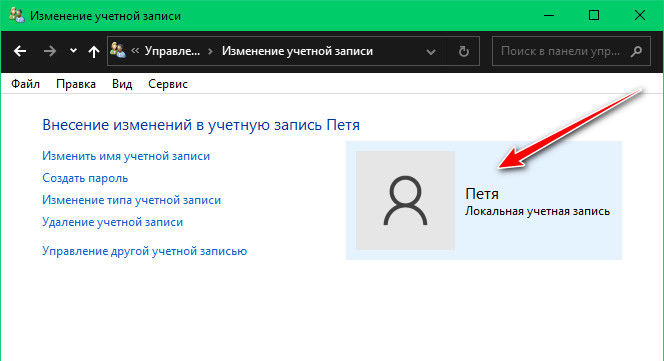Close the Изменение учетной записи window
The image size is (664, 361).
[x=640, y=15]
